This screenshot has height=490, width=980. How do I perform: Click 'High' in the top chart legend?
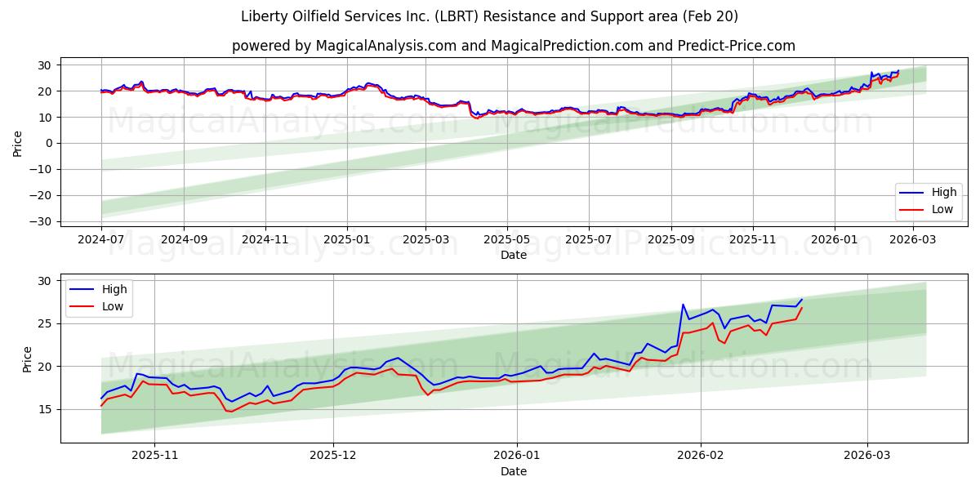click(944, 193)
